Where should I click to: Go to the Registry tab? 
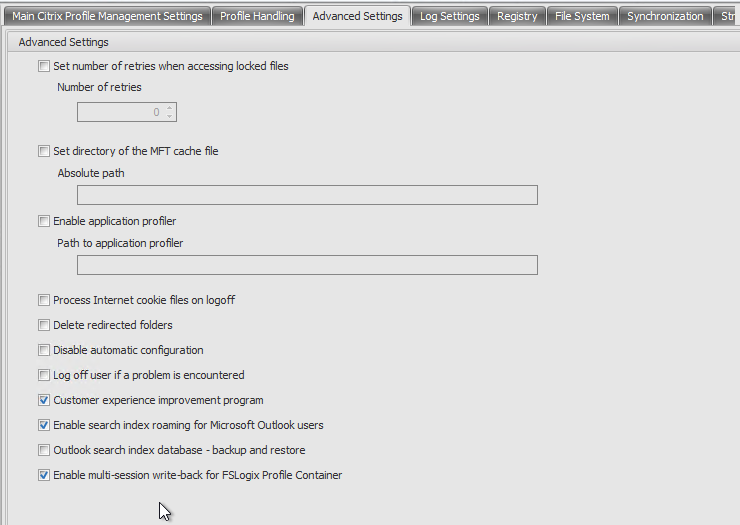pos(517,16)
